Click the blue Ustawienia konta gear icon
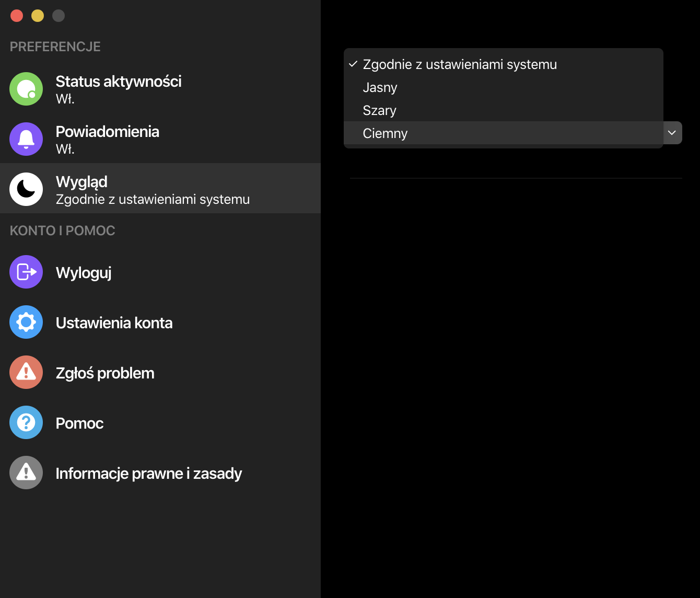This screenshot has width=700, height=598. [26, 322]
